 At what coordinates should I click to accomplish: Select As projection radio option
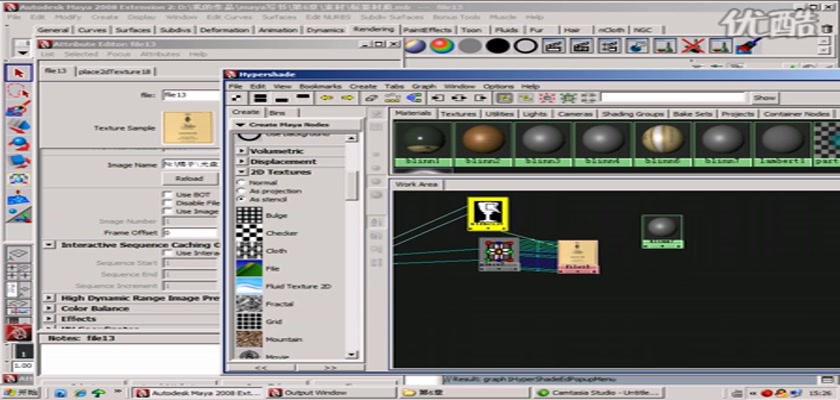click(x=241, y=191)
